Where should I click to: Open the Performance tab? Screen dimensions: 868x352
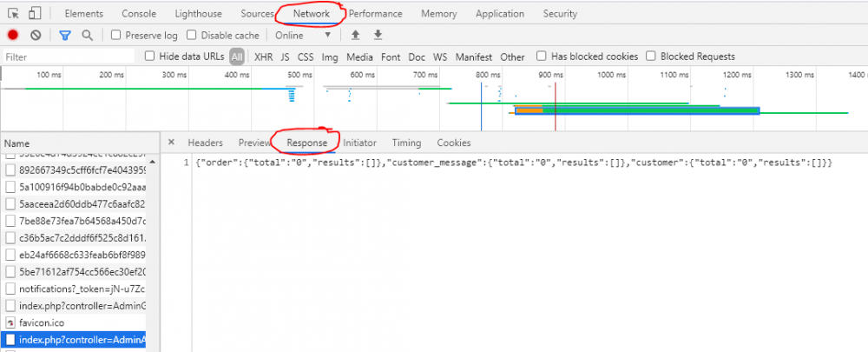375,14
